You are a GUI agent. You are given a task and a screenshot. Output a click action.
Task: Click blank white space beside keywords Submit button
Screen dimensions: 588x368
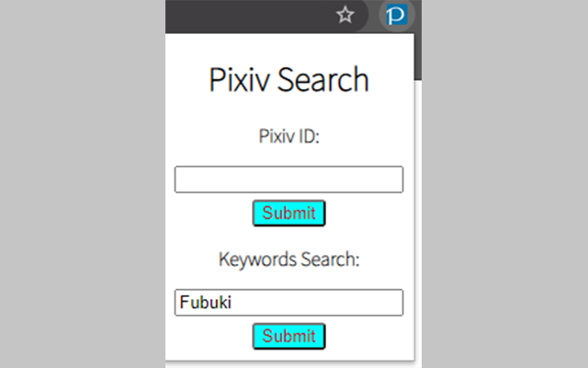tap(367, 336)
